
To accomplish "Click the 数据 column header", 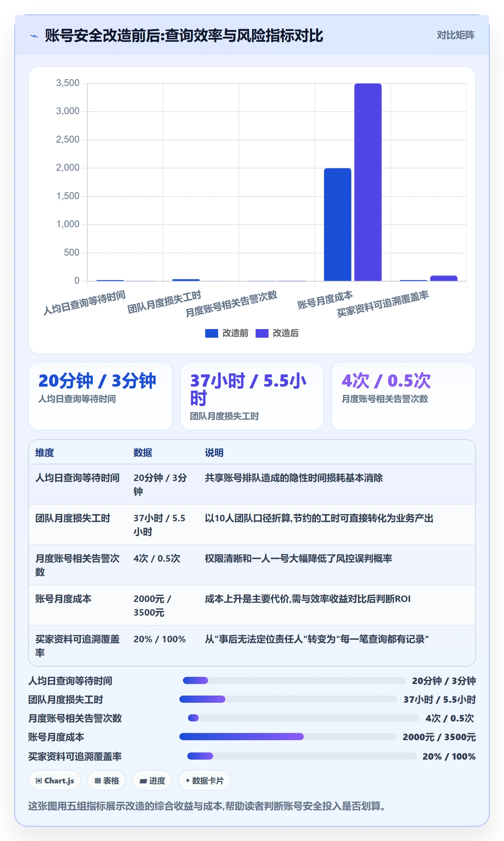I will [x=143, y=453].
